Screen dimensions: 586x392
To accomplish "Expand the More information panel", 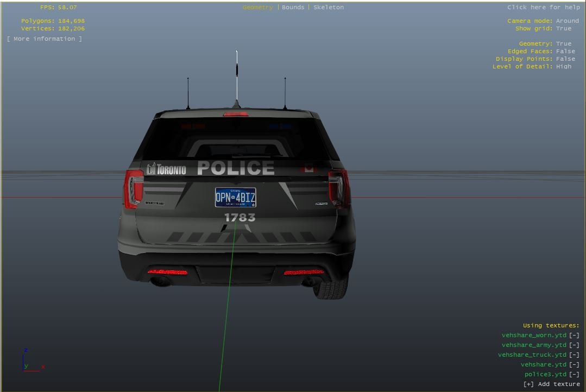I will click(45, 39).
